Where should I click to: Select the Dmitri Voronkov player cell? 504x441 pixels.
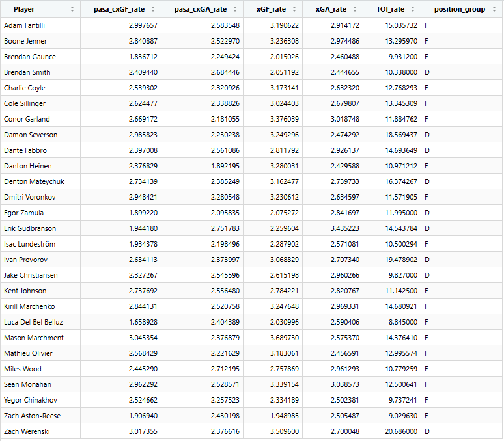click(40, 197)
